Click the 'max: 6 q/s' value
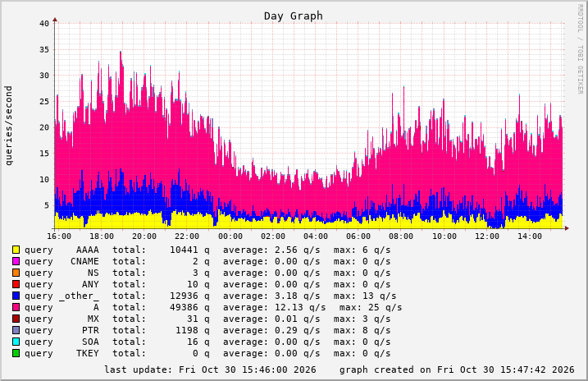The width and height of the screenshot is (588, 381). (x=362, y=250)
